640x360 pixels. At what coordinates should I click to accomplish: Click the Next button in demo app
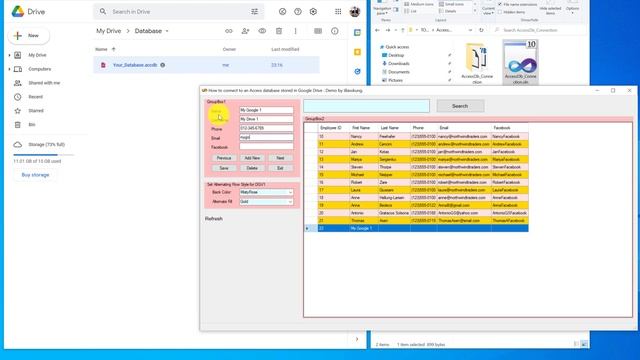[280, 158]
